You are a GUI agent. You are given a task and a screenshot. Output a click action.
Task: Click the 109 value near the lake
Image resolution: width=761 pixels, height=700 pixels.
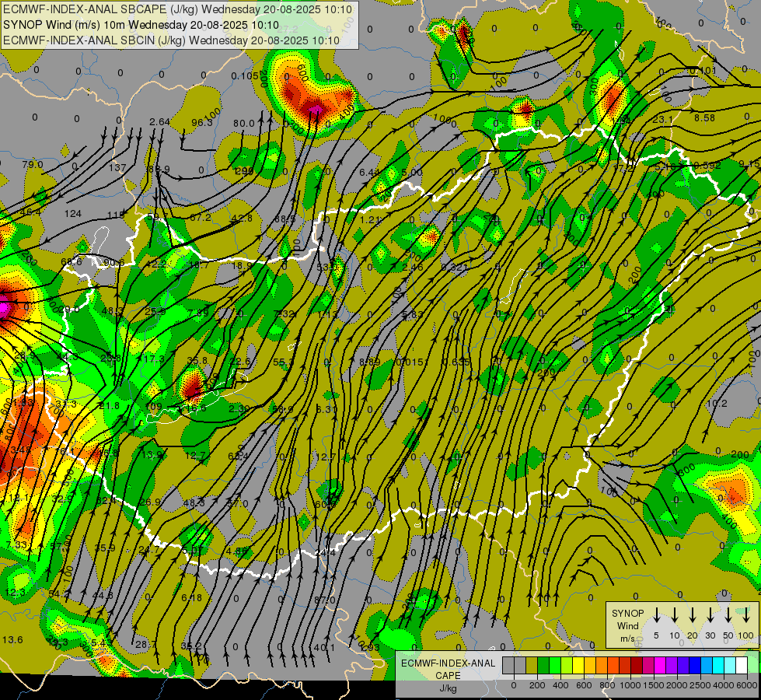pos(153,406)
